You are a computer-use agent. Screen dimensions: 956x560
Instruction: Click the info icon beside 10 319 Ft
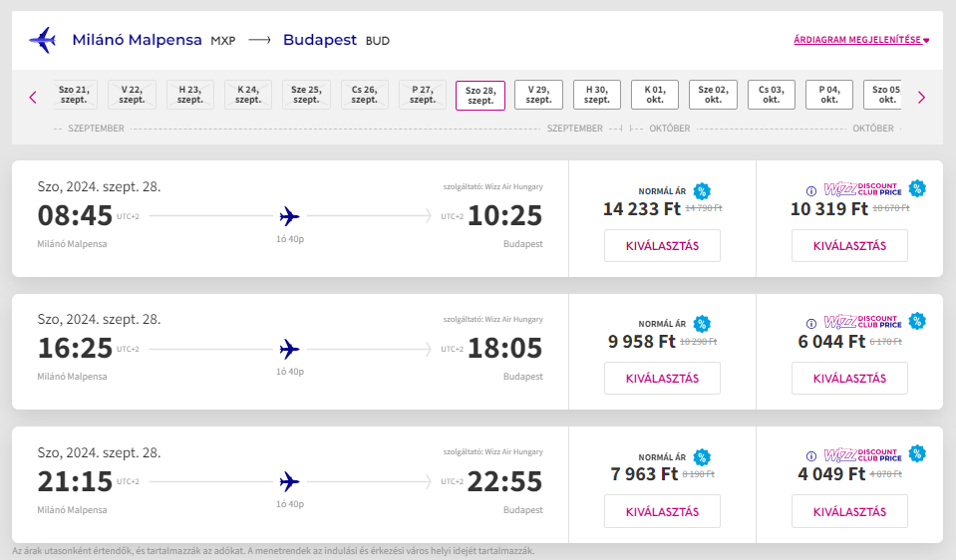coord(810,191)
